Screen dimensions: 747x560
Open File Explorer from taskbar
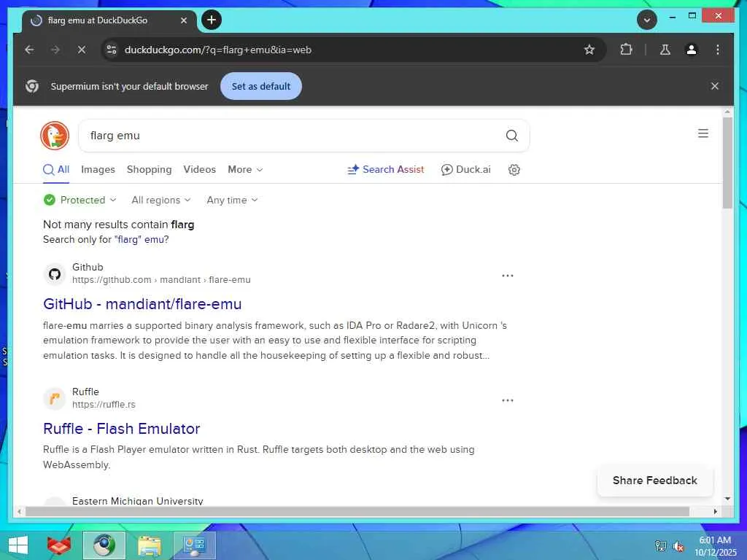[149, 545]
